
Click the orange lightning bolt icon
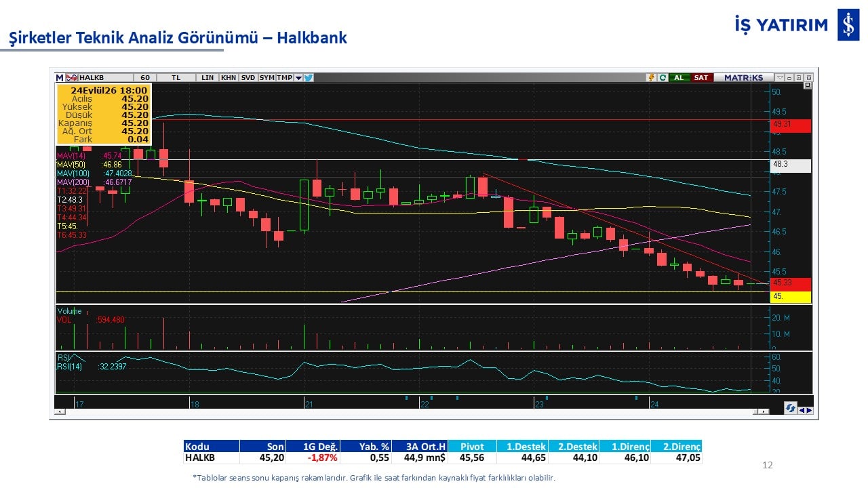tap(652, 77)
